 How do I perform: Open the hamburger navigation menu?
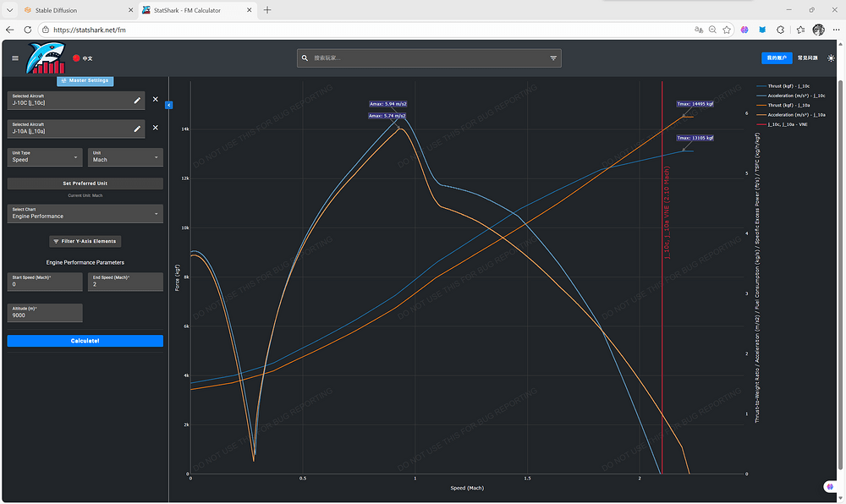(15, 58)
